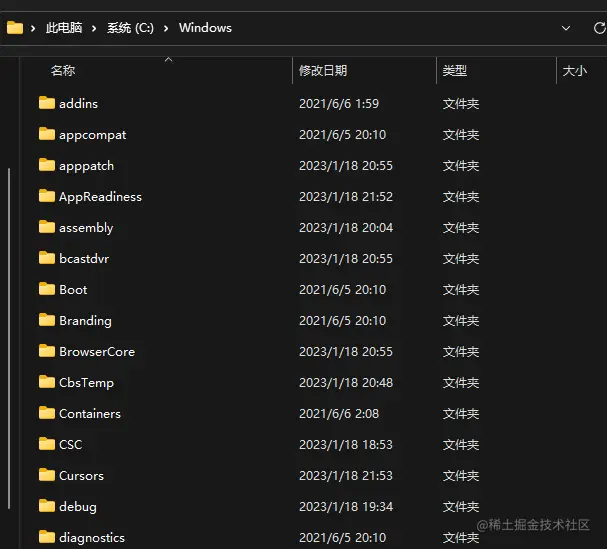Screen dimensions: 607x549
Task: Click the folder icon in the address bar
Action: [15, 28]
